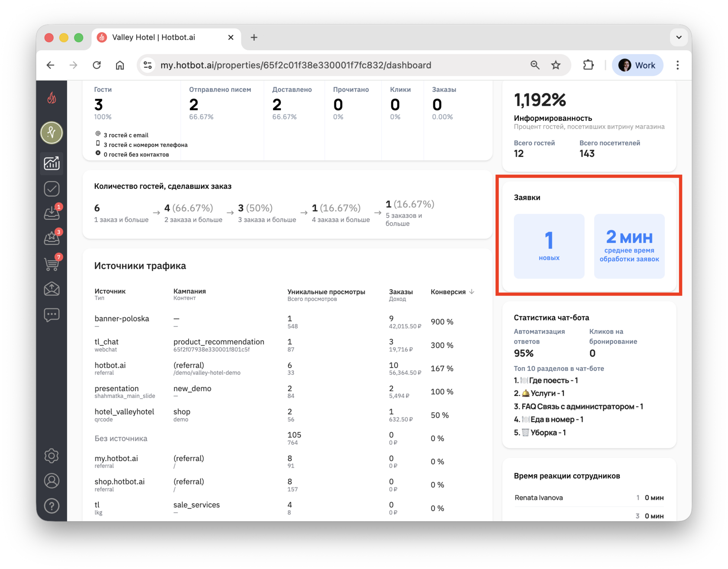
Task: Click the 1,192% Информированность value
Action: 540,100
